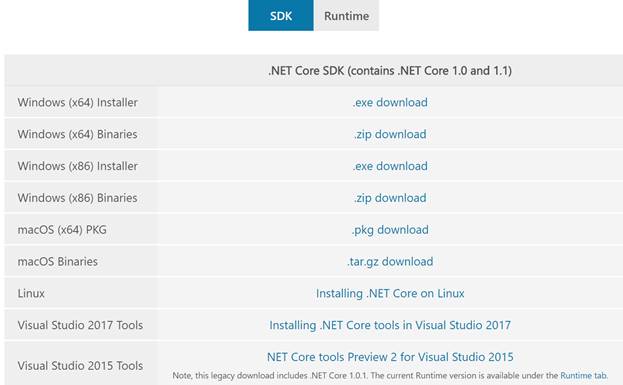Download Windows (x64) Binaries .zip
Viewport: 623px width, 385px height.
(390, 134)
